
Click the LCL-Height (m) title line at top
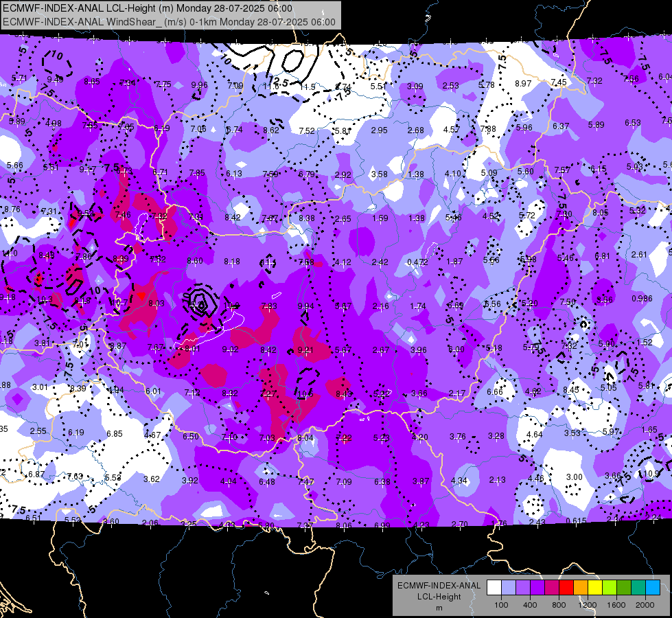148,8
